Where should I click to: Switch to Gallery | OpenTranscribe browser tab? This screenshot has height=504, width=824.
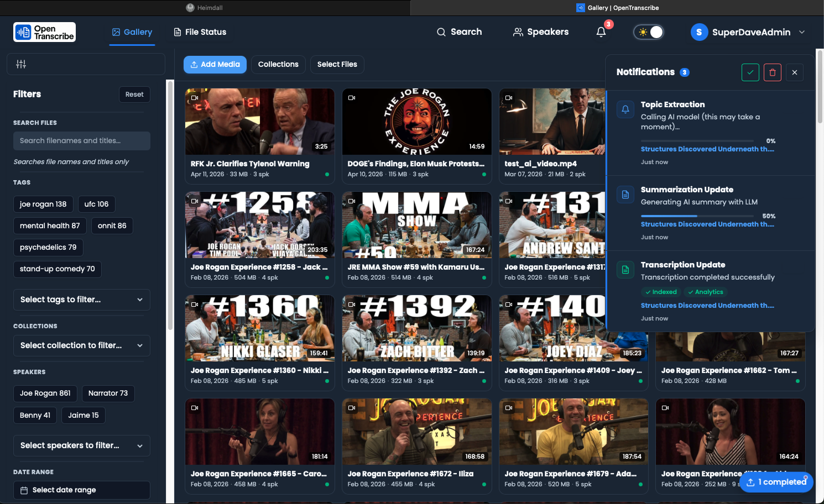[617, 8]
